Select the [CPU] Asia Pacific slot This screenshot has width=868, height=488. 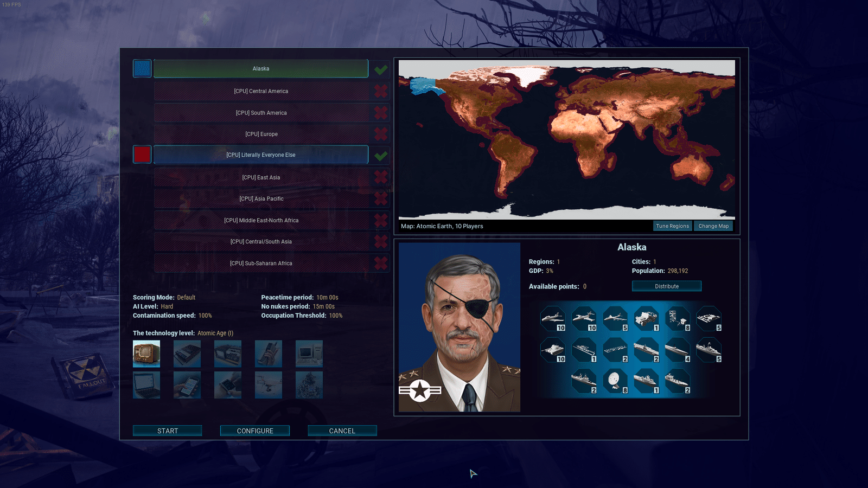(x=261, y=198)
